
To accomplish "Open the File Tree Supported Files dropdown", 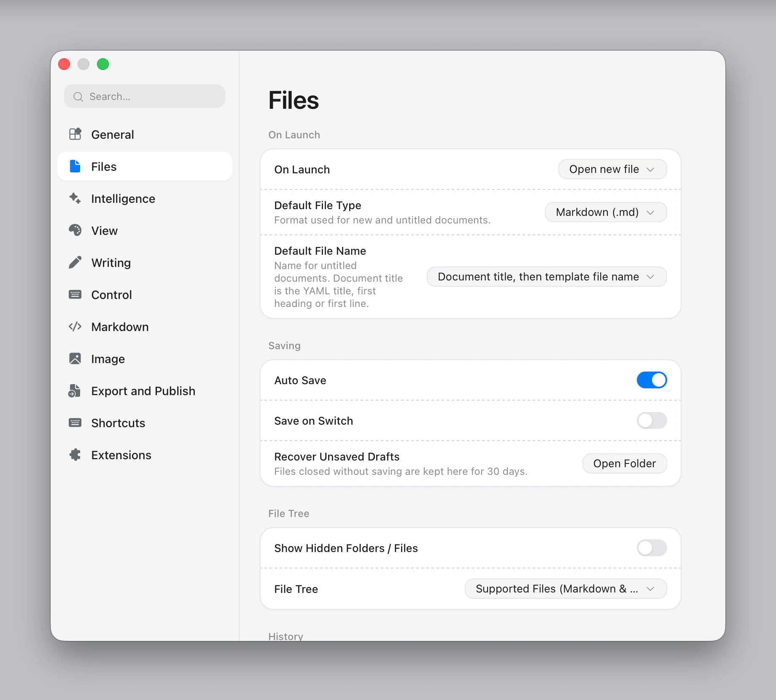I will click(x=566, y=589).
